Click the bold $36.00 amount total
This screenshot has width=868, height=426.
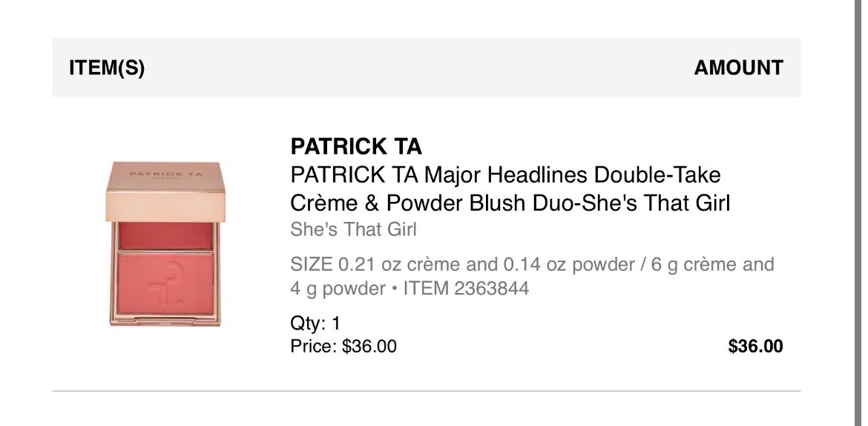pyautogui.click(x=756, y=346)
